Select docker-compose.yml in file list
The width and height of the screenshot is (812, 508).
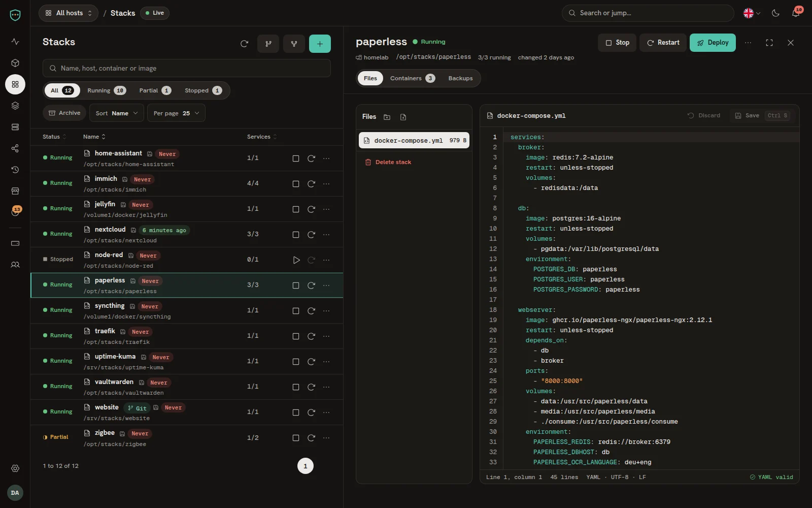pyautogui.click(x=414, y=140)
